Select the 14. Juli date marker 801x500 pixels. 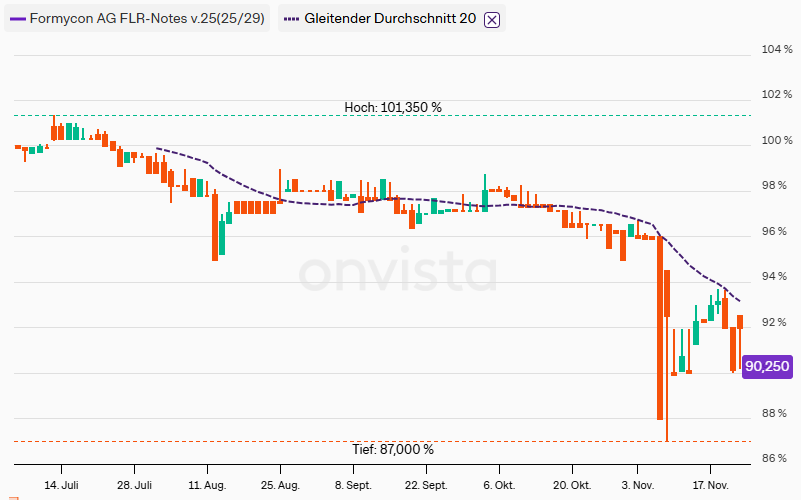tap(61, 485)
